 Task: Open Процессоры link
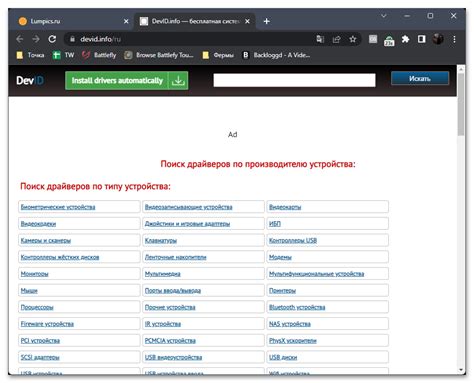click(x=37, y=307)
